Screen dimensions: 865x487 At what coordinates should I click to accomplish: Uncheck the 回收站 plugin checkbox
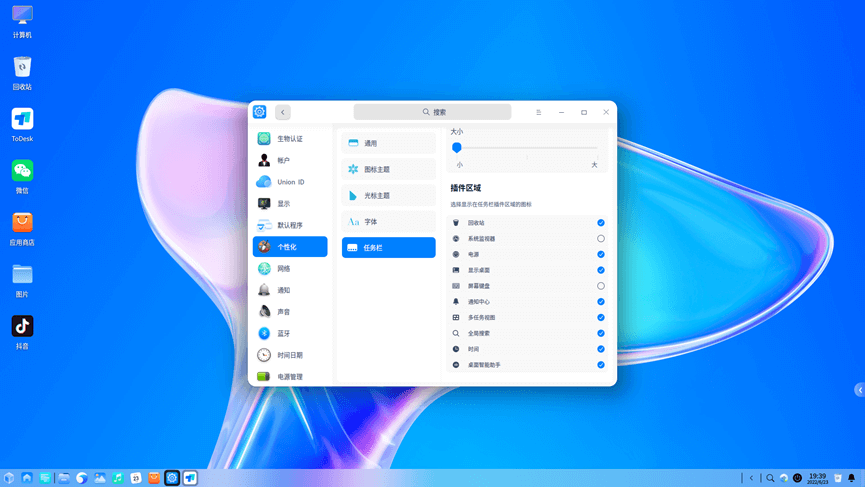coord(601,223)
